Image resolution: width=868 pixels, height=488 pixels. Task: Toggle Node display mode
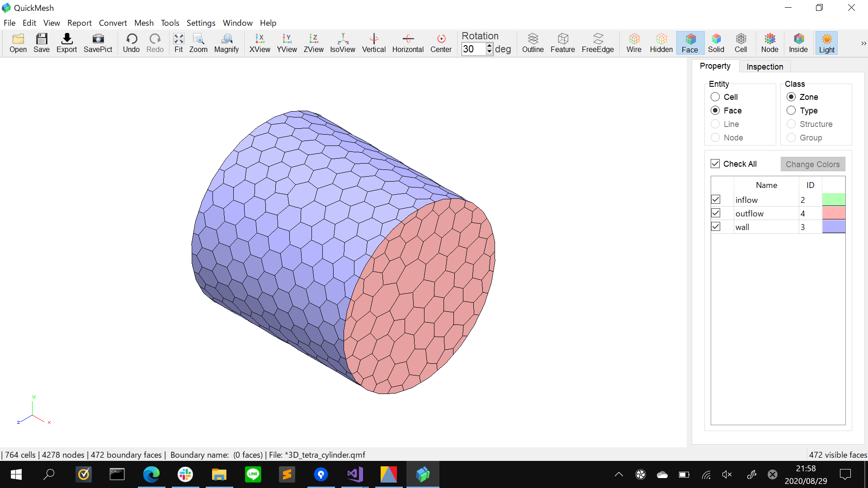(x=770, y=43)
